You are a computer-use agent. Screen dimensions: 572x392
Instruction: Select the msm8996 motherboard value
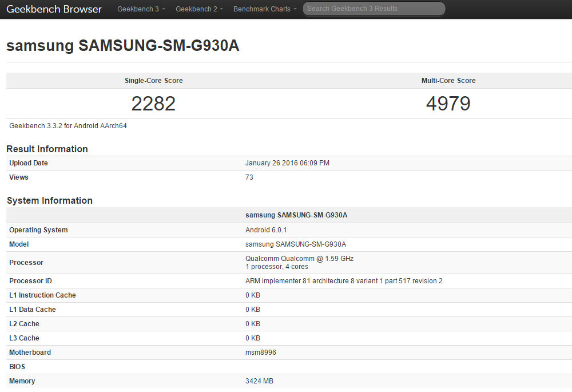click(x=261, y=352)
